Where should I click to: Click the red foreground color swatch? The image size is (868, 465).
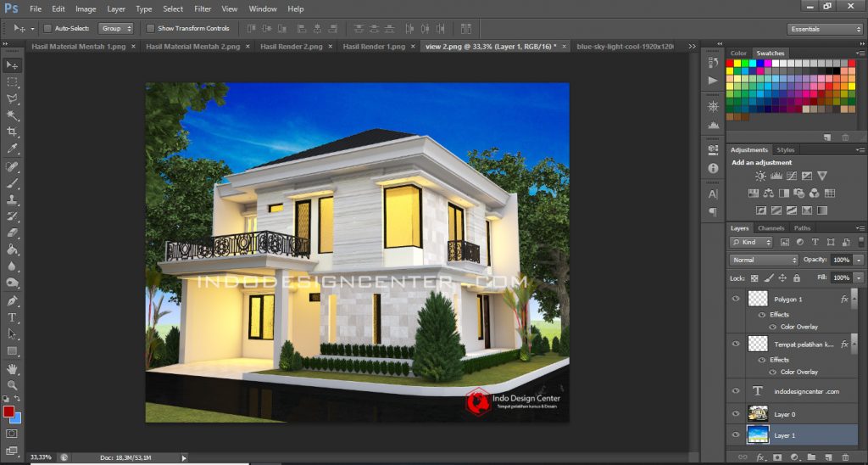8,412
